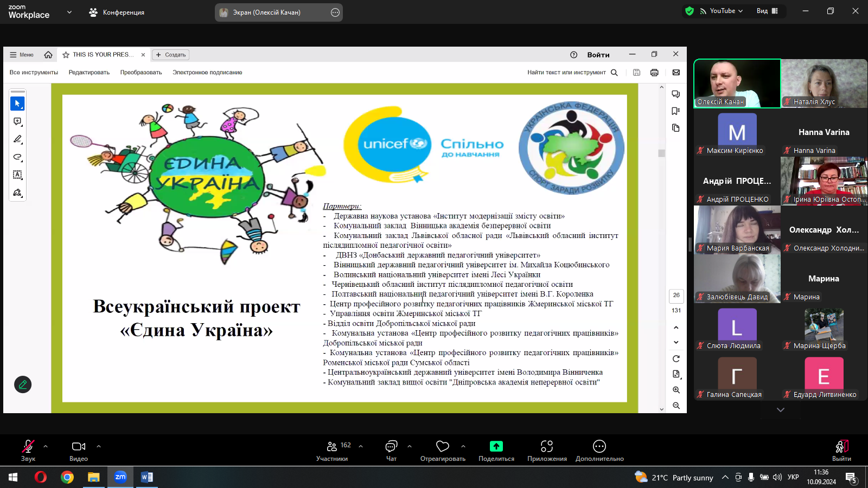This screenshot has width=868, height=488.
Task: Toggle microphone with the Звук button
Action: coord(28,450)
